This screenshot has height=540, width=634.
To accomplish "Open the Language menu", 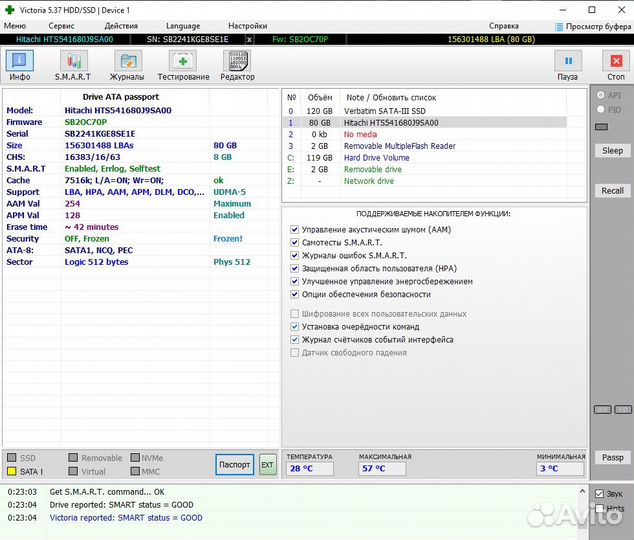I will coord(183,25).
